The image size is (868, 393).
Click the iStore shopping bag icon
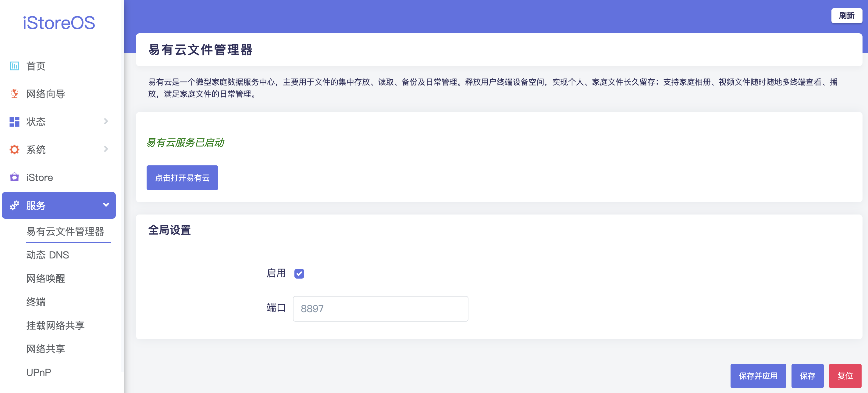click(15, 177)
